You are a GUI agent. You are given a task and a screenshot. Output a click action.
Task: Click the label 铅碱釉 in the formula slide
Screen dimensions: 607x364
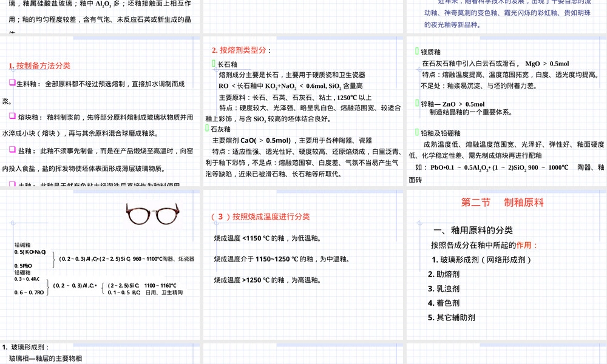coord(22,245)
